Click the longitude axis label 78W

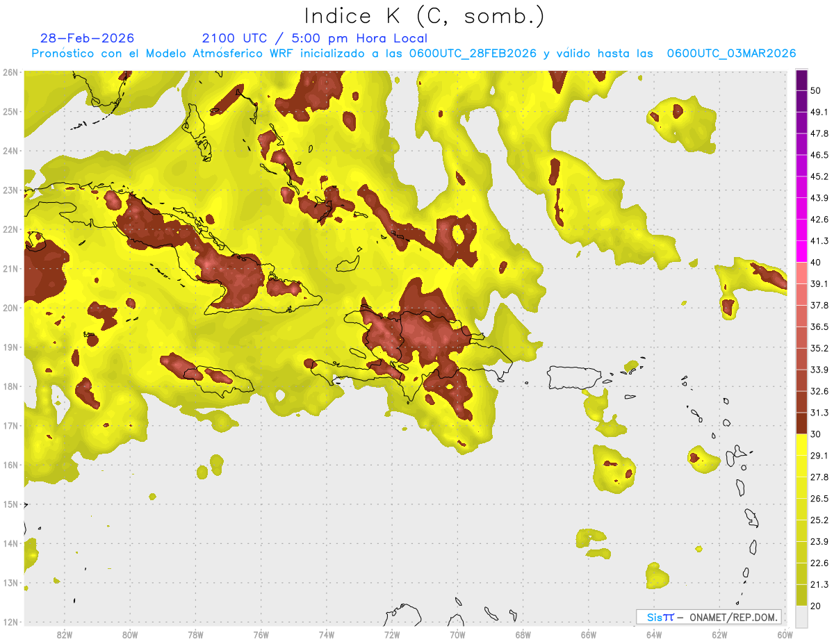pos(195,634)
